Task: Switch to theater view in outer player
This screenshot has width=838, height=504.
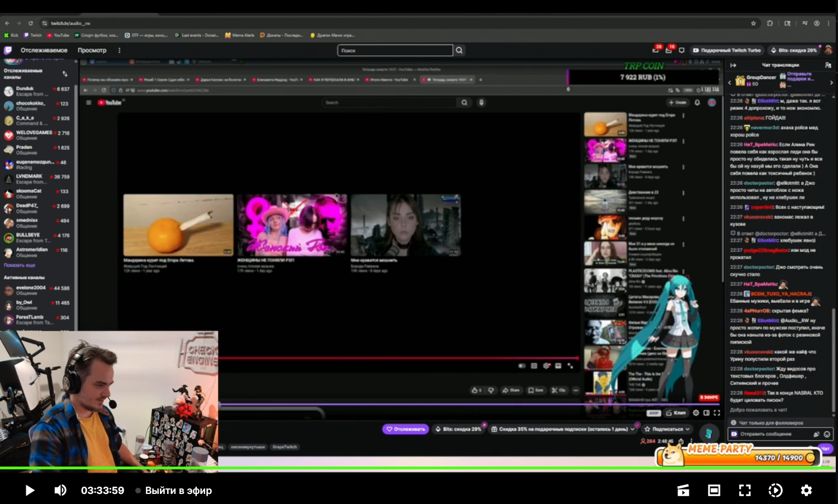Action: coord(714,491)
